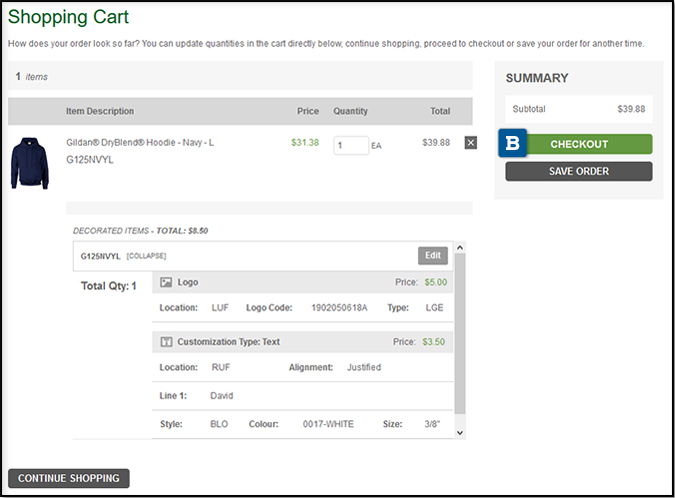Click the scroll up arrow in decorated items
Image resolution: width=675 pixels, height=498 pixels.
459,248
